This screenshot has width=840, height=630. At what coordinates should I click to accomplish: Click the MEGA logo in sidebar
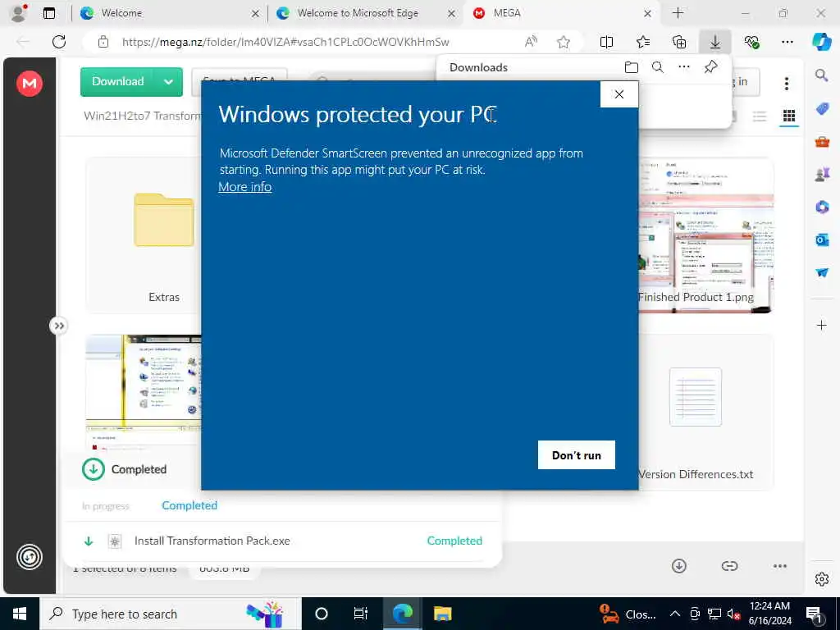tap(30, 84)
